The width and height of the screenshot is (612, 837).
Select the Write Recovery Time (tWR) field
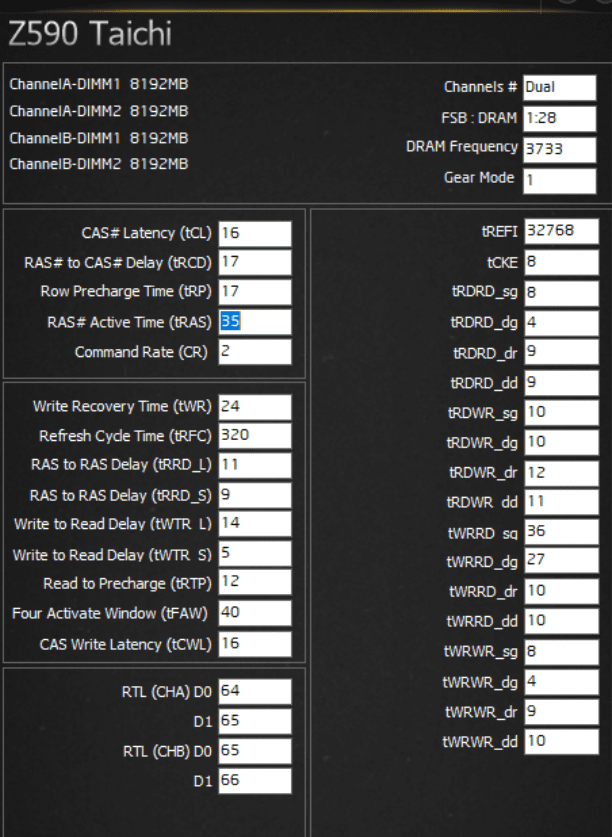[255, 407]
